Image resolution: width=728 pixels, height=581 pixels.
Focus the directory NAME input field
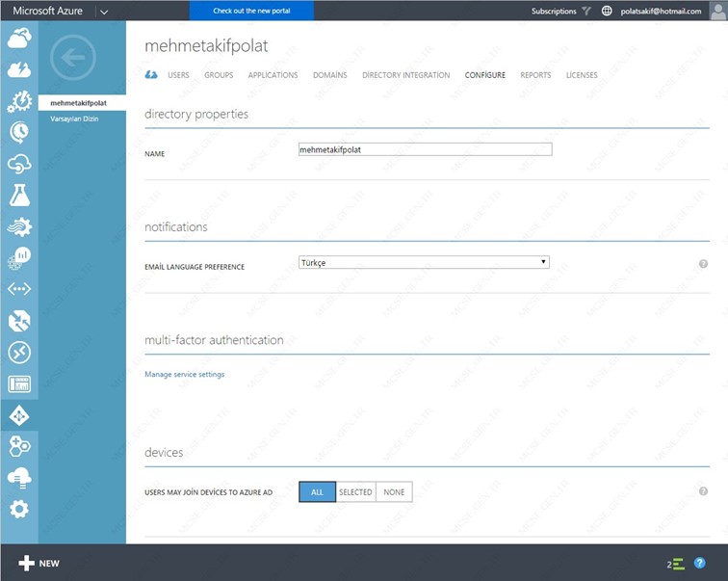pos(426,149)
